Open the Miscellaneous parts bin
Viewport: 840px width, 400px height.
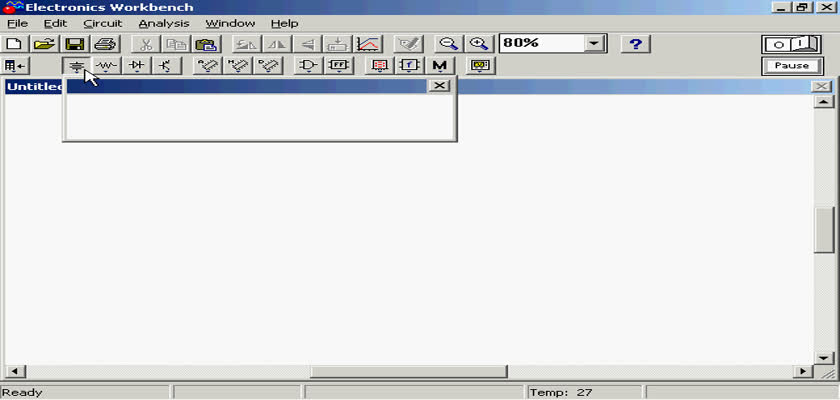coord(439,66)
